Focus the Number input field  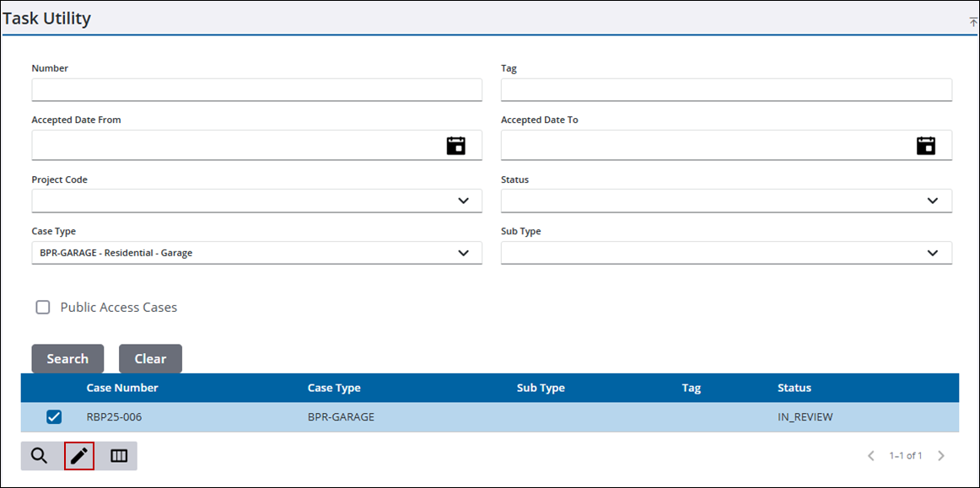(256, 90)
